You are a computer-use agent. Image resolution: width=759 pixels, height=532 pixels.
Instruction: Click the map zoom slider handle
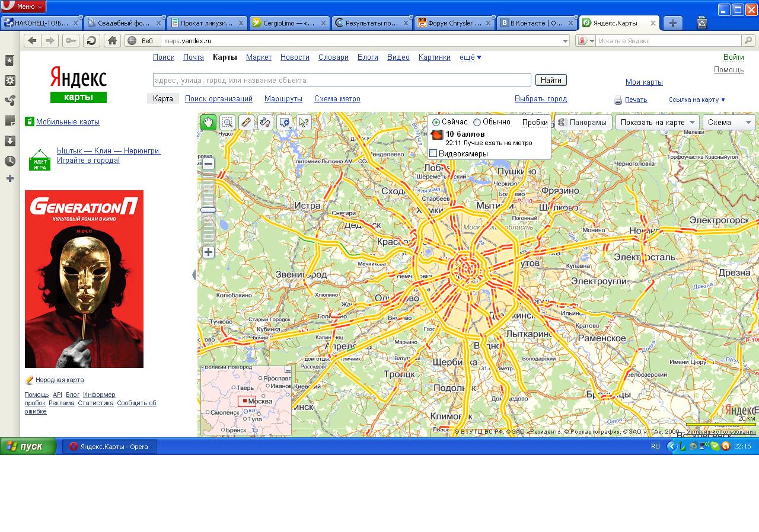tap(208, 210)
